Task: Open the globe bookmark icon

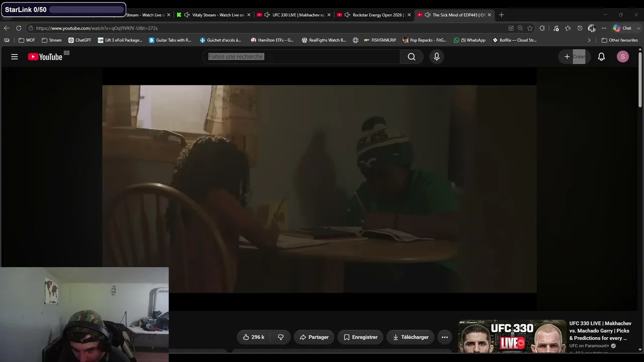Action: [x=355, y=40]
